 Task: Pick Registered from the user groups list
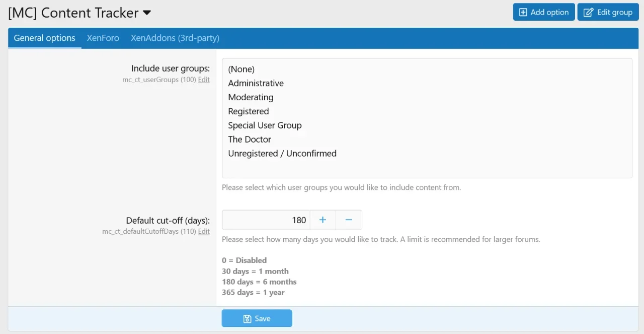249,111
